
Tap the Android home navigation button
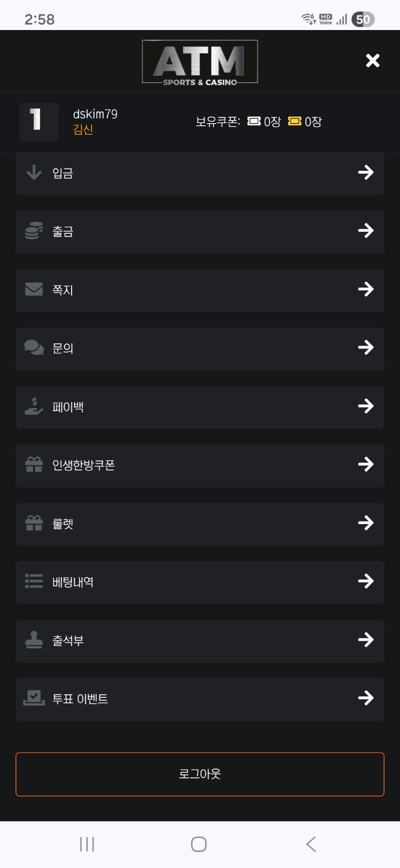click(x=199, y=844)
